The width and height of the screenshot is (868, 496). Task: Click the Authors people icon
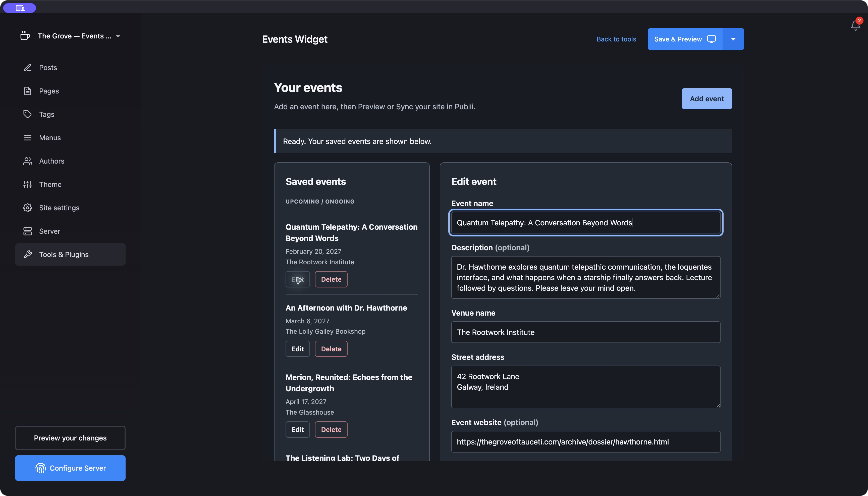(28, 161)
